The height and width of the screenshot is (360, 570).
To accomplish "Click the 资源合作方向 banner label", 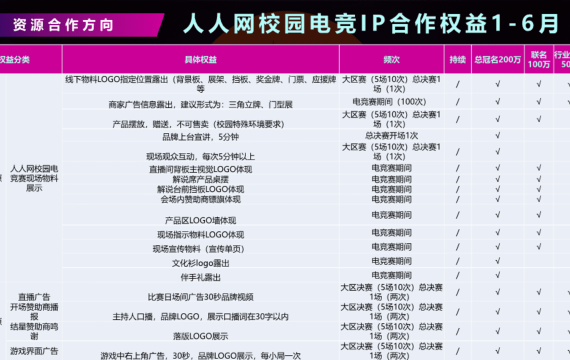I will [x=63, y=25].
